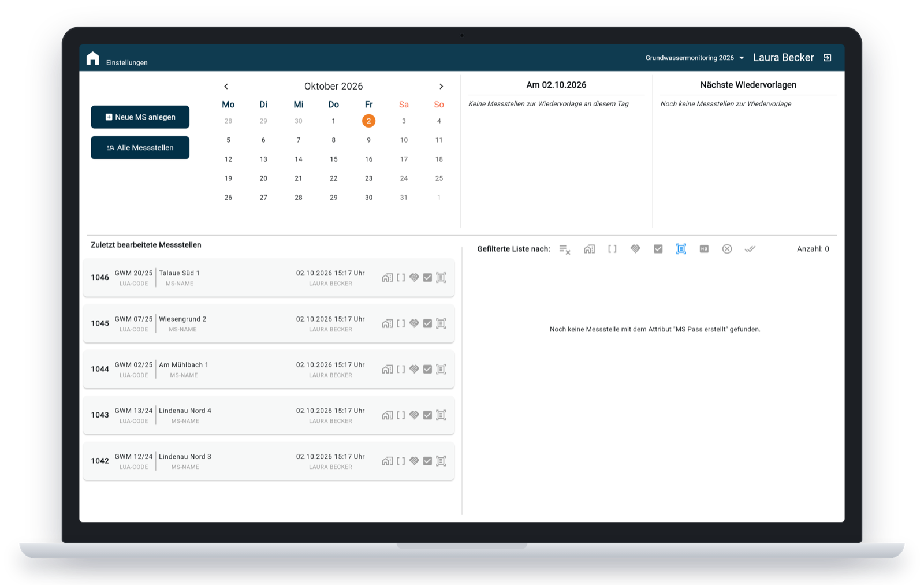
Task: Filter list by the circled X icon
Action: [727, 249]
